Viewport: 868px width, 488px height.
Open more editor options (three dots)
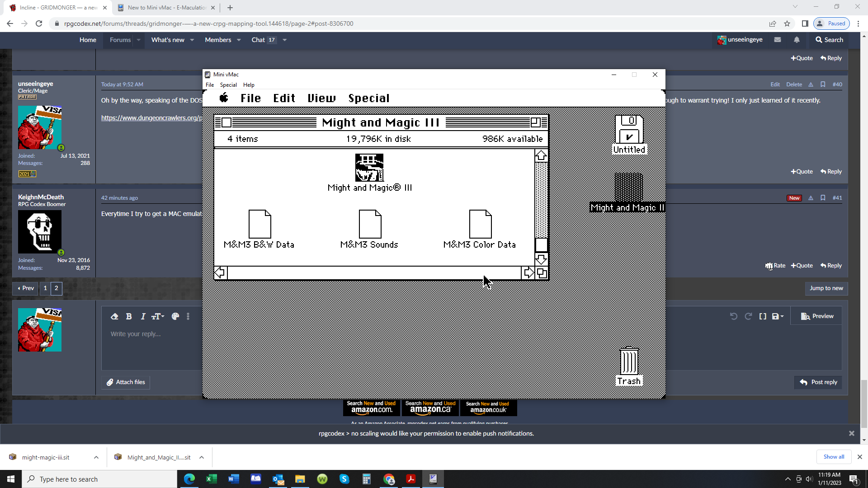click(x=188, y=316)
